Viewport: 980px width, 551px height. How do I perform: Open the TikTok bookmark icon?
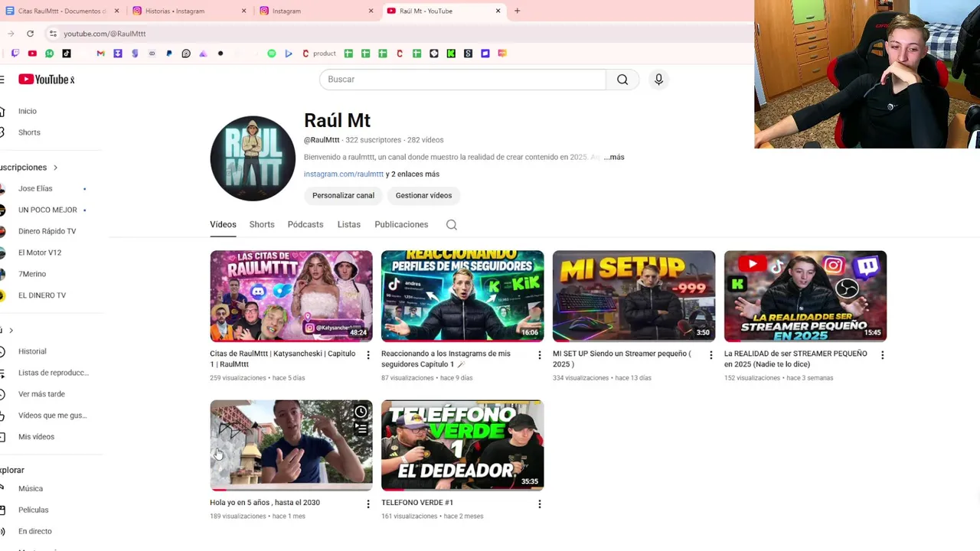(x=67, y=54)
